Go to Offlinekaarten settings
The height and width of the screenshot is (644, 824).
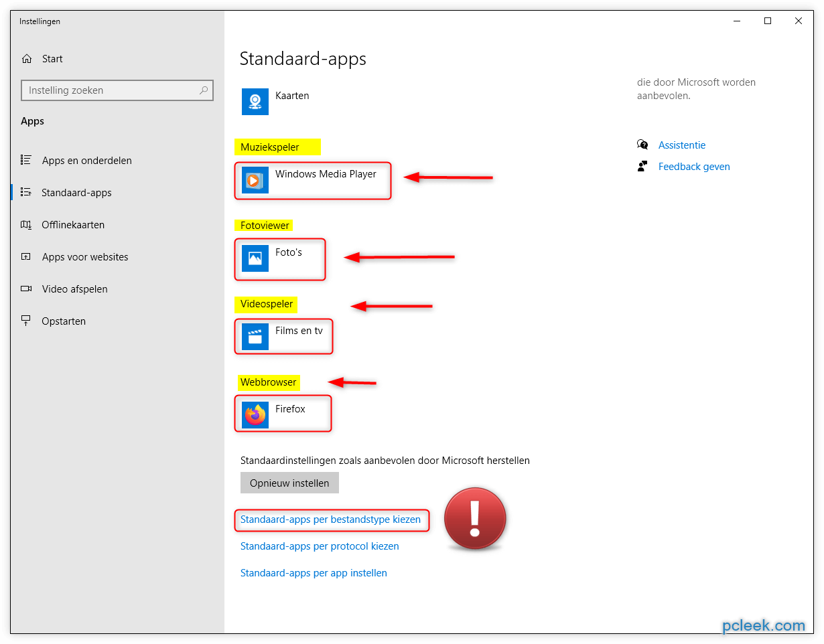[x=73, y=225]
